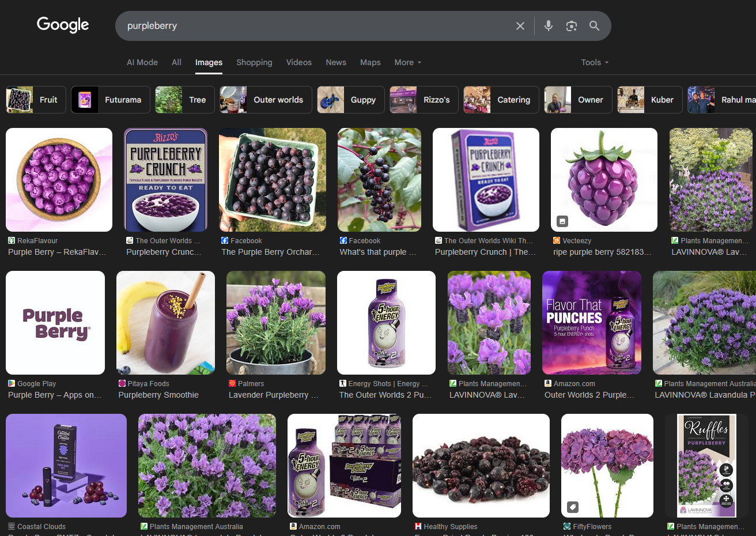Open Healthy Supplies dried berries thumbnail
This screenshot has height=536, width=756.
pos(481,466)
